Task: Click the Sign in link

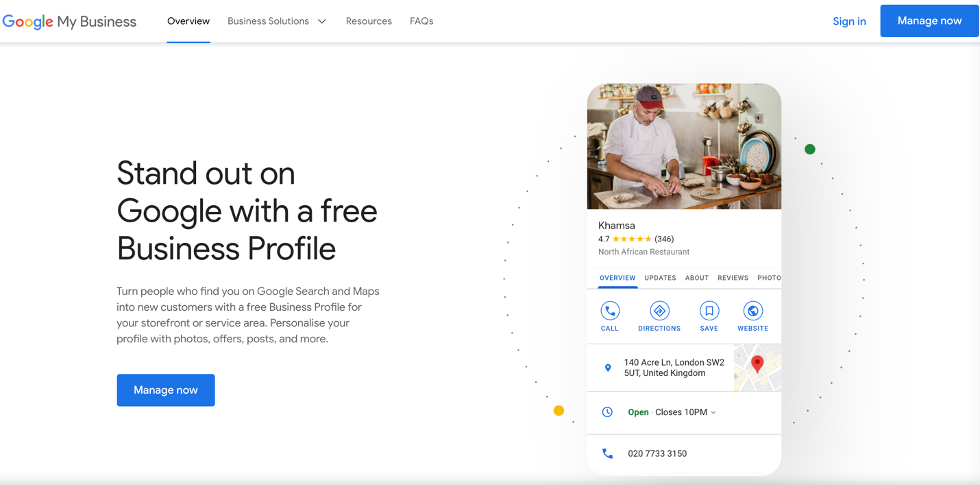Action: (x=849, y=21)
